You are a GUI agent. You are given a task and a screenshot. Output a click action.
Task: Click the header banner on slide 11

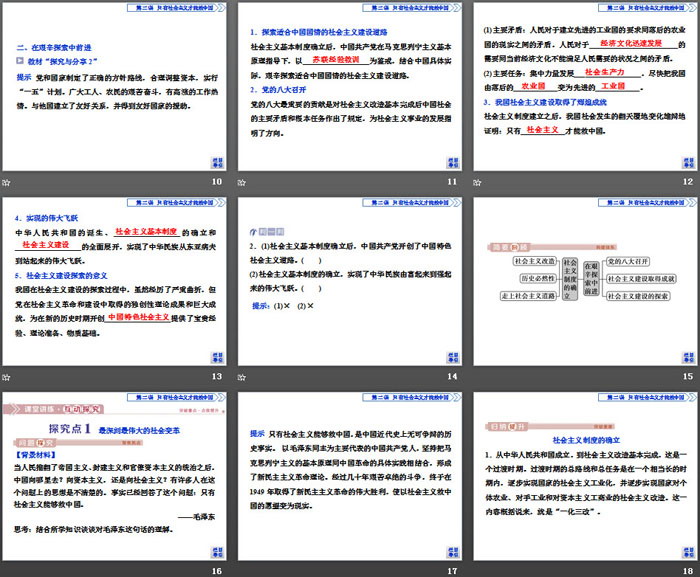pyautogui.click(x=412, y=8)
